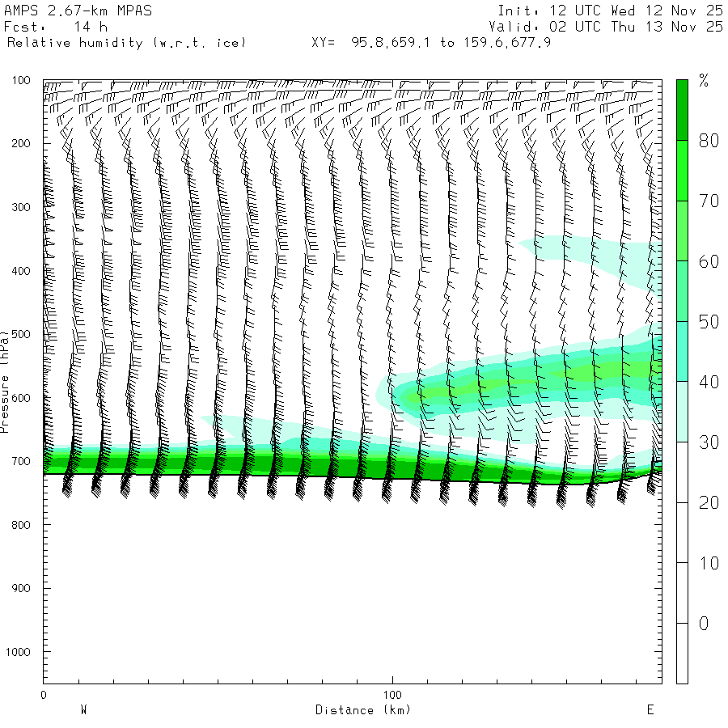Click the 40-50 turquoise colorbar segment
Screen dimensions: 728x728
(682, 352)
